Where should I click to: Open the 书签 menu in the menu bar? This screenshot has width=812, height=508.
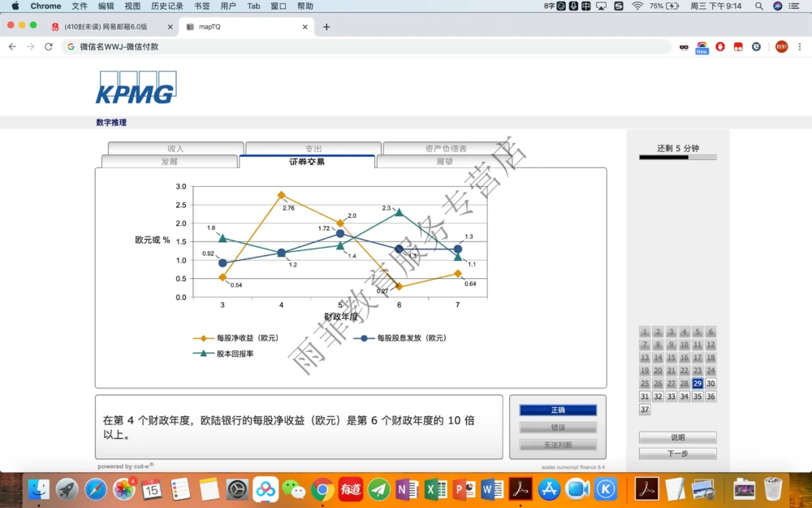202,6
